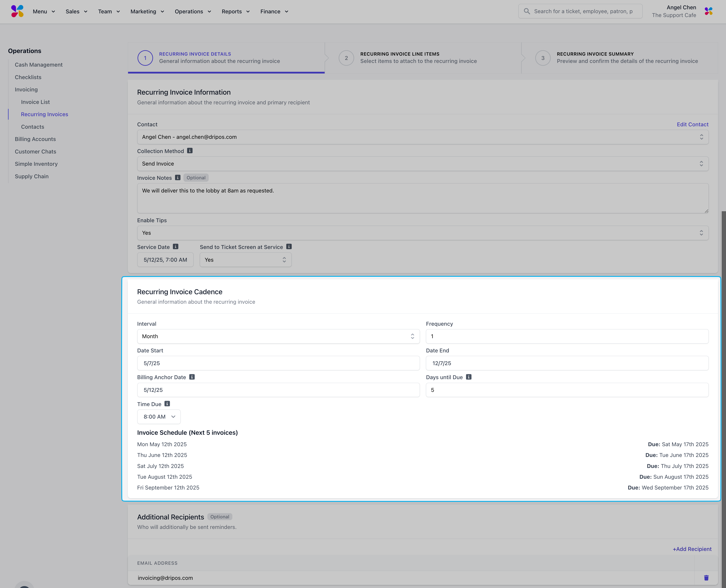Click the Days until Due info icon
This screenshot has height=588, width=726.
[x=469, y=377]
